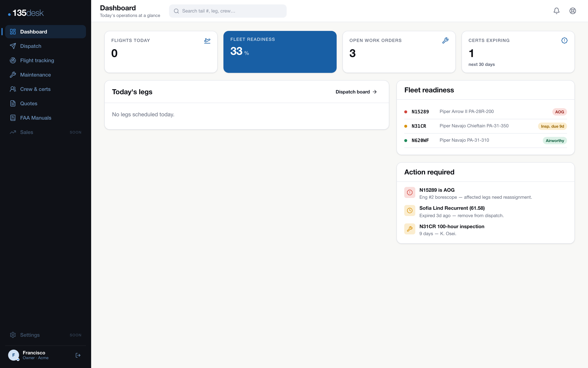Open the Fleet Readiness 33% card
This screenshot has height=368, width=588.
coord(280,52)
